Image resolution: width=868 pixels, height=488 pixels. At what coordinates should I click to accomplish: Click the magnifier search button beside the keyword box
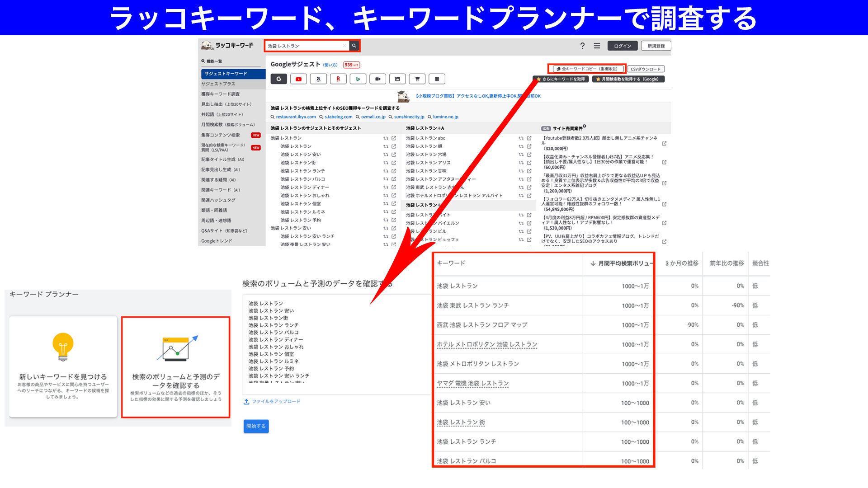(354, 46)
